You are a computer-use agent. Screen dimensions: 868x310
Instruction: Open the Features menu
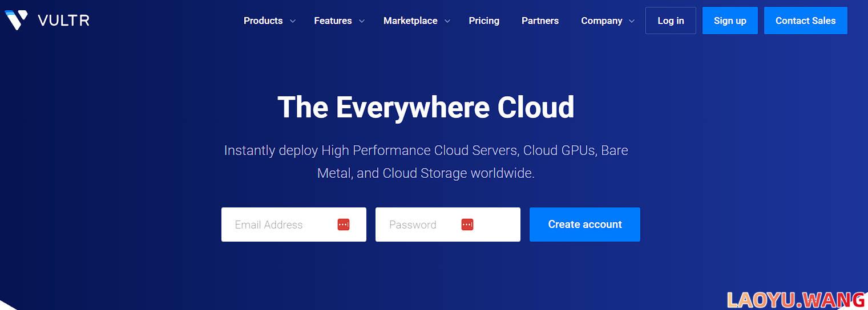pos(333,21)
